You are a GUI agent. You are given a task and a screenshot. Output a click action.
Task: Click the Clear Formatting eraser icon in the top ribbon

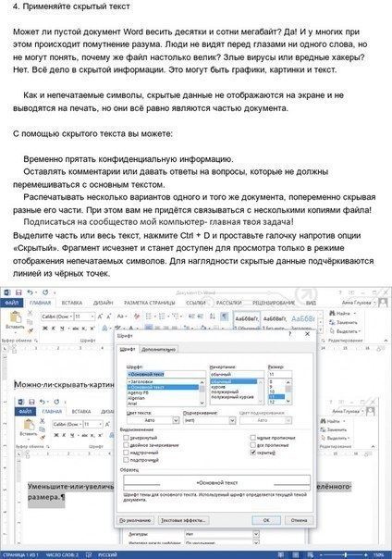click(x=137, y=317)
